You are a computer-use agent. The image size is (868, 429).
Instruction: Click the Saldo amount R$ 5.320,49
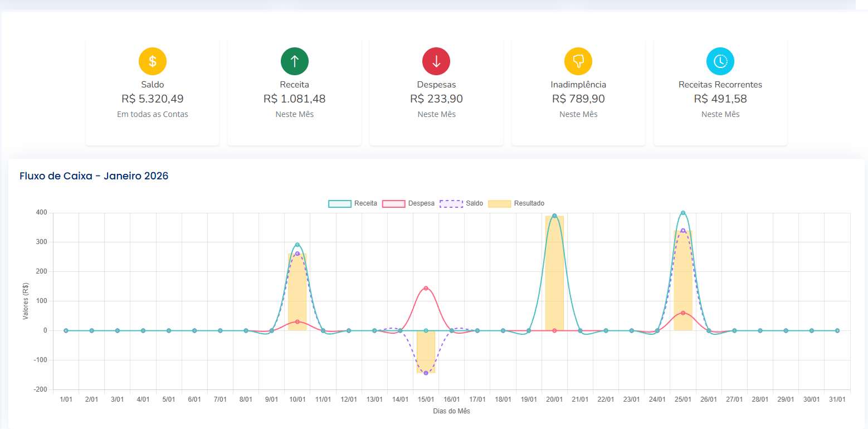(x=152, y=99)
